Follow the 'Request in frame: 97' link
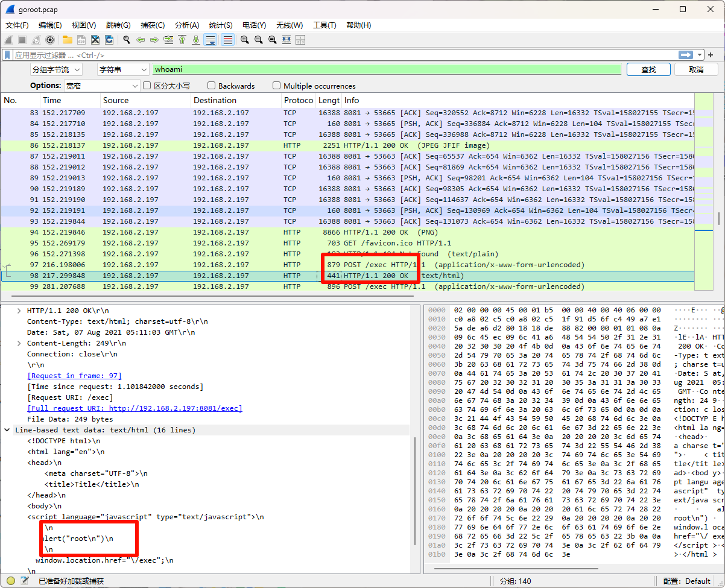The height and width of the screenshot is (588, 725). click(x=74, y=376)
